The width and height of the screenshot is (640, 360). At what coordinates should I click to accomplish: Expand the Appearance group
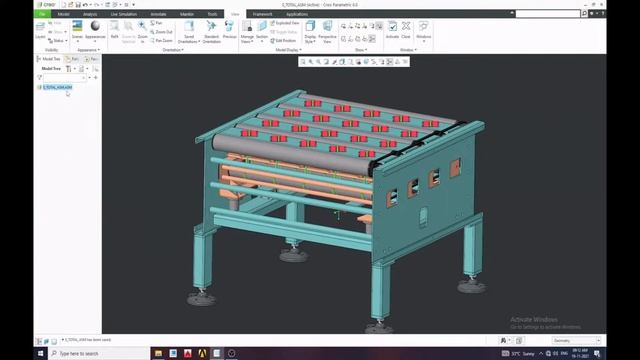pos(89,50)
